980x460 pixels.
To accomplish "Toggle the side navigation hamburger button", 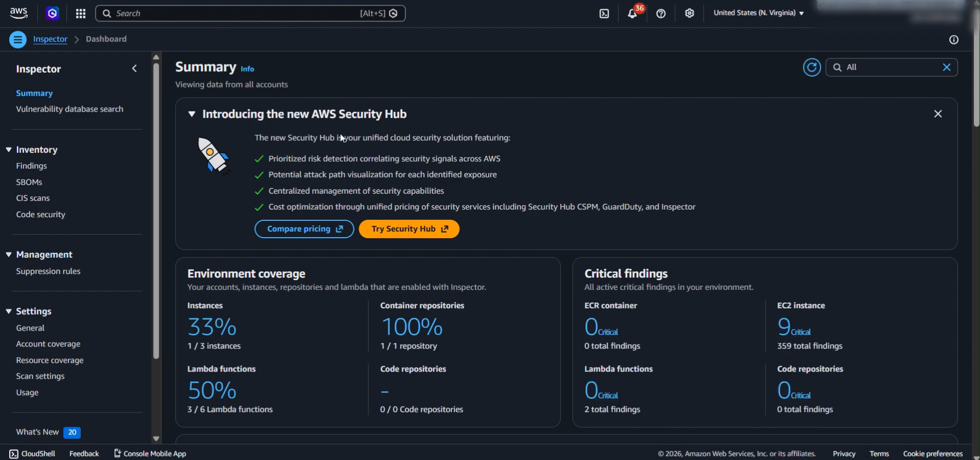I will point(18,39).
